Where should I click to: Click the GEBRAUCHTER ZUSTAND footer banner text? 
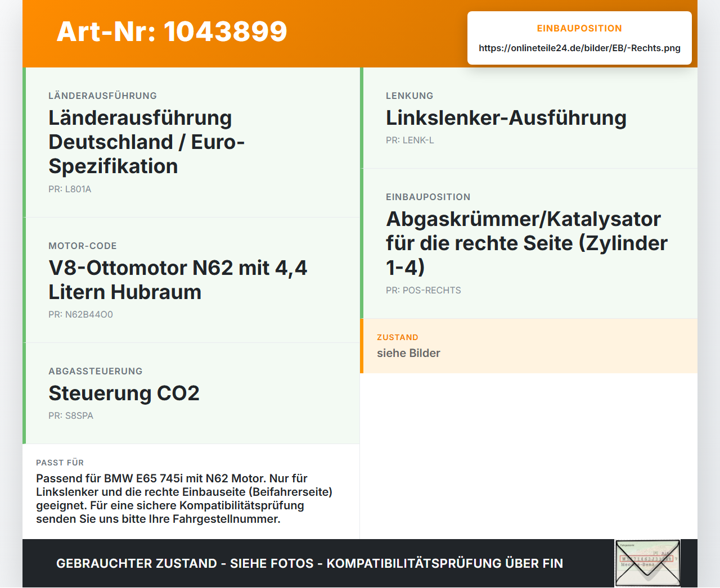click(309, 563)
